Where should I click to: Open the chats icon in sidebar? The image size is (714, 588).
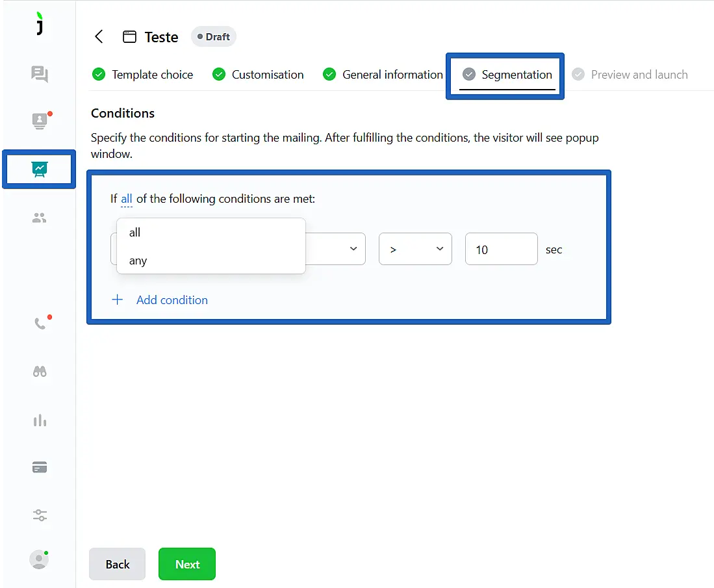click(x=40, y=74)
